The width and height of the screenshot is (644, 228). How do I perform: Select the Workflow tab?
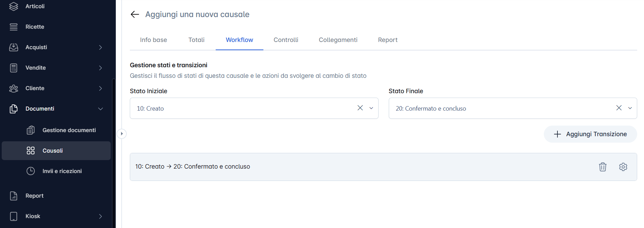pyautogui.click(x=240, y=40)
